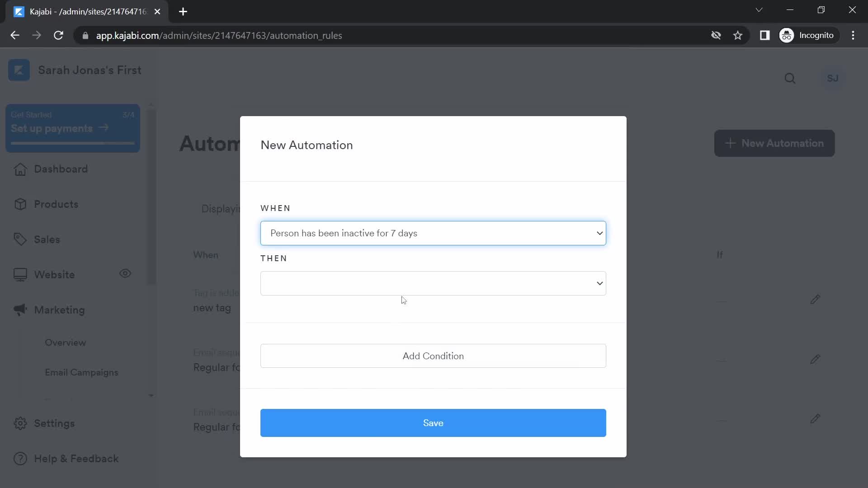Image resolution: width=868 pixels, height=488 pixels.
Task: Open Marketing in the sidebar
Action: pyautogui.click(x=59, y=310)
